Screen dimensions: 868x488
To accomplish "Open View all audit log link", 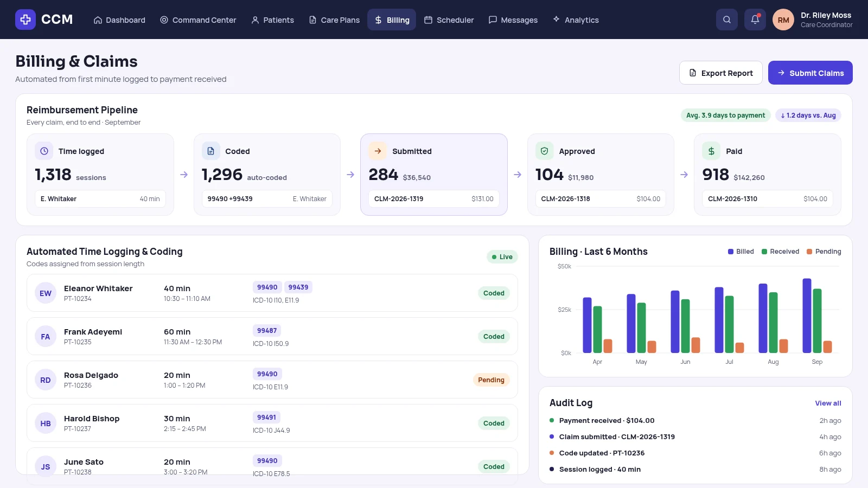I will point(828,403).
